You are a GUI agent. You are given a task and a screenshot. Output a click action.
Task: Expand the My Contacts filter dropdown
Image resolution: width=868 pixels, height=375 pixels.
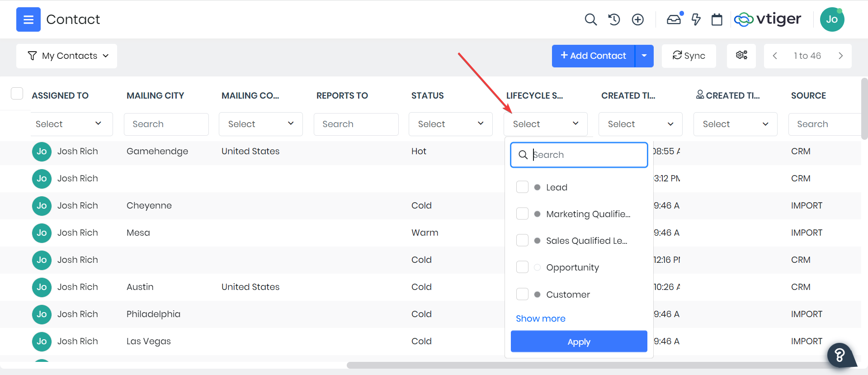67,56
